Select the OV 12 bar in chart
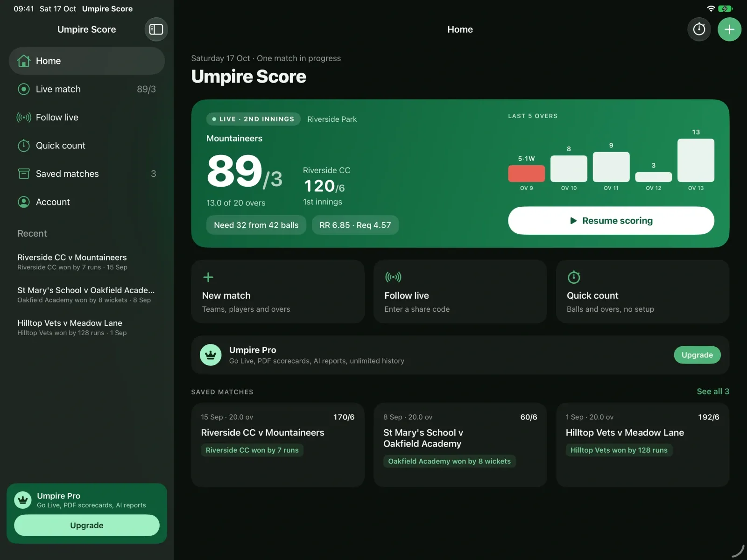 [x=653, y=177]
